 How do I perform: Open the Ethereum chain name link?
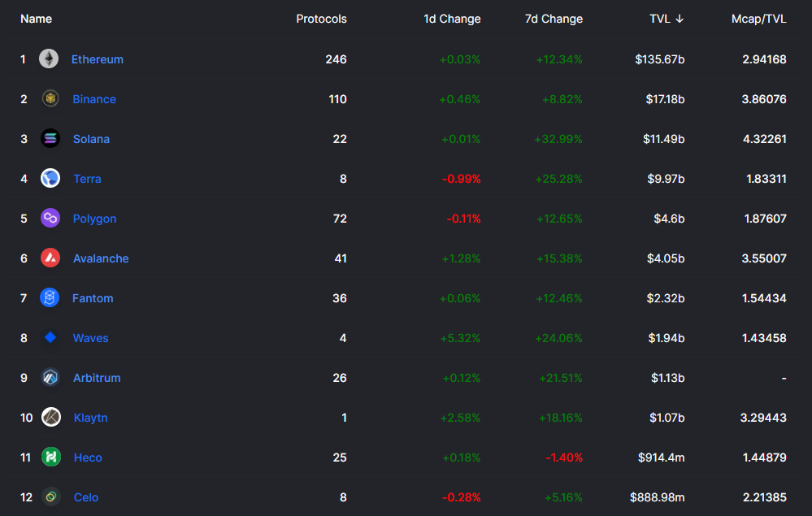tap(98, 59)
